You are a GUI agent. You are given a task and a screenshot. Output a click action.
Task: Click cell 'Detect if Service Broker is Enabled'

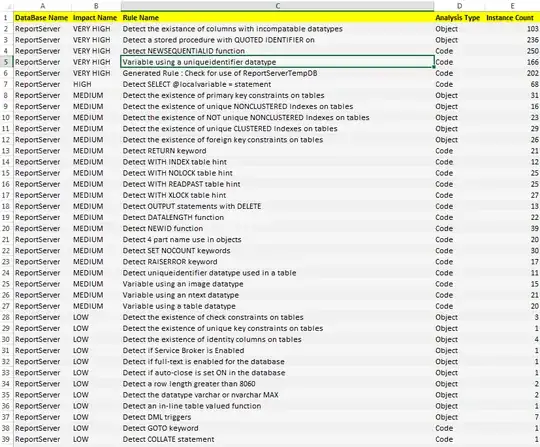point(277,350)
